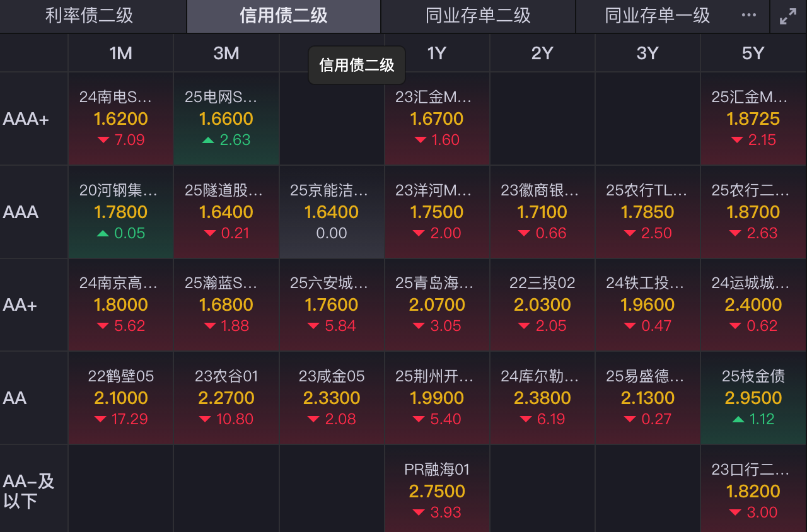Open the 24南电S bond cell at 1.6200
This screenshot has width=807, height=532.
[120, 119]
